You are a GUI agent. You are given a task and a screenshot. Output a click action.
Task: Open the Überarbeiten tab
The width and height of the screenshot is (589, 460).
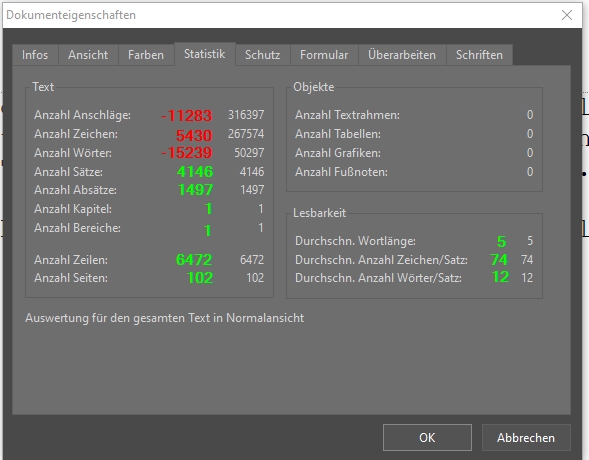402,55
